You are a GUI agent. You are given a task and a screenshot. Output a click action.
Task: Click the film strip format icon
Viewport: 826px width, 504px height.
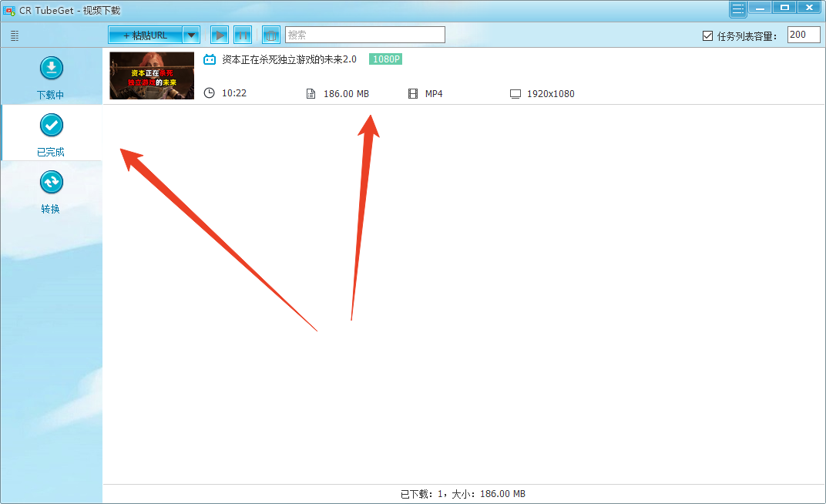click(413, 94)
